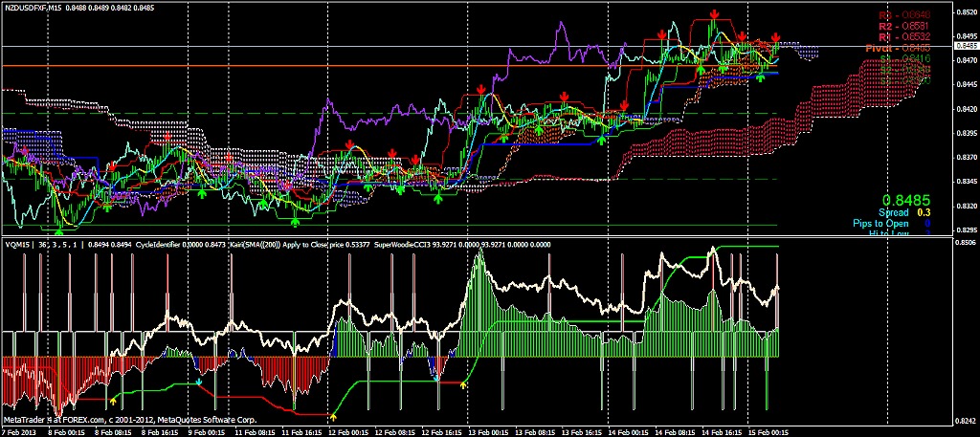Click the rightmost red down arrow signal
Image resolution: width=980 pixels, height=437 pixels.
point(775,37)
